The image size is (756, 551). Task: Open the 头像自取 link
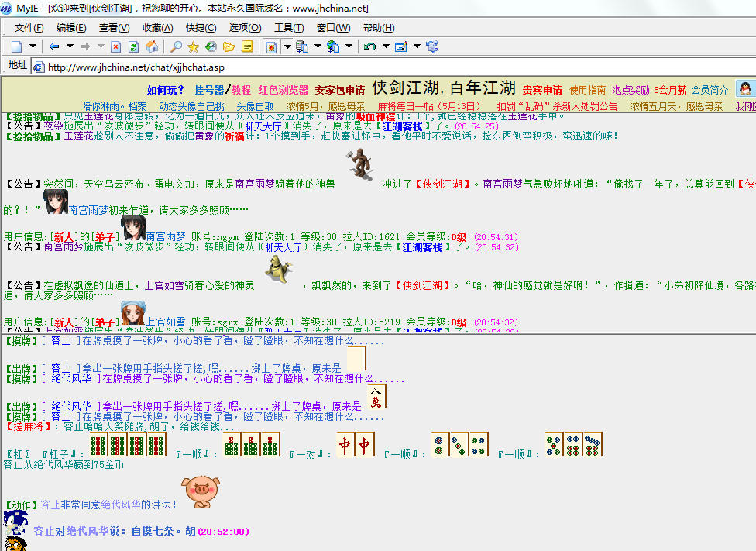point(255,107)
